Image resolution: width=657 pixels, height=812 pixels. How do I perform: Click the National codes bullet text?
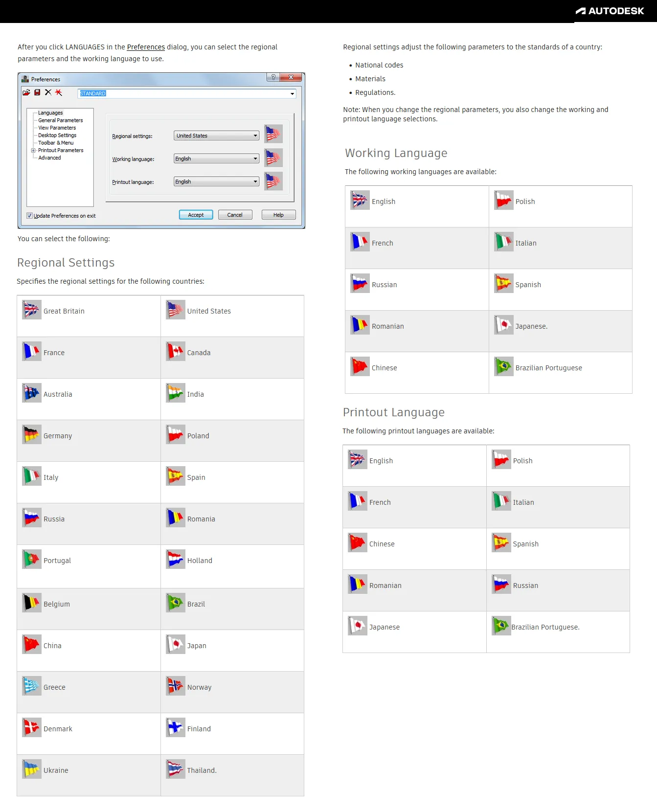tap(379, 65)
